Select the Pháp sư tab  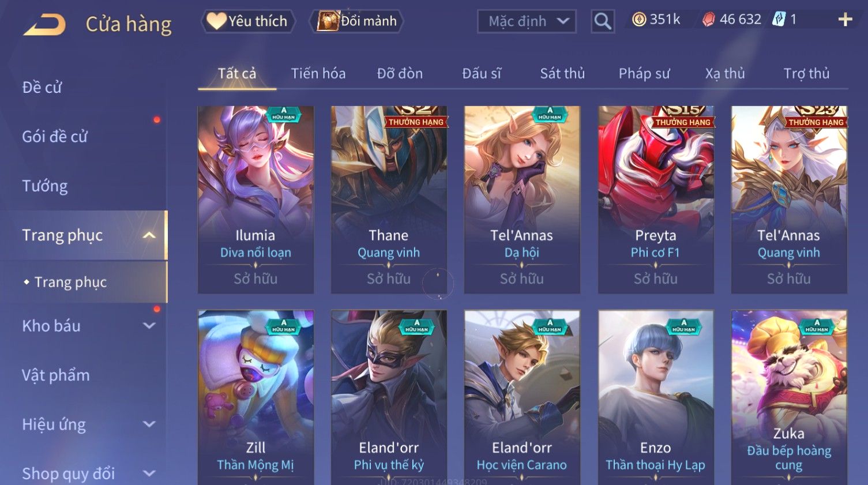pos(644,74)
